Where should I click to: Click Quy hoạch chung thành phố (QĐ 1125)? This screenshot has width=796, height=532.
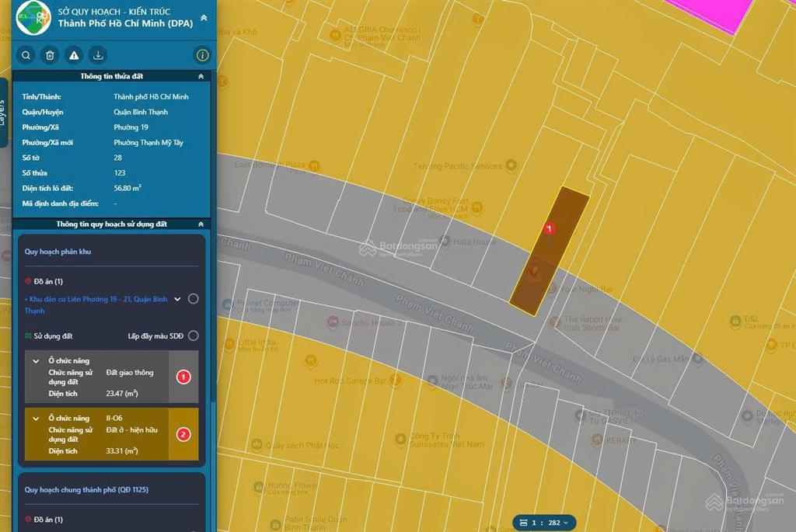(86, 490)
